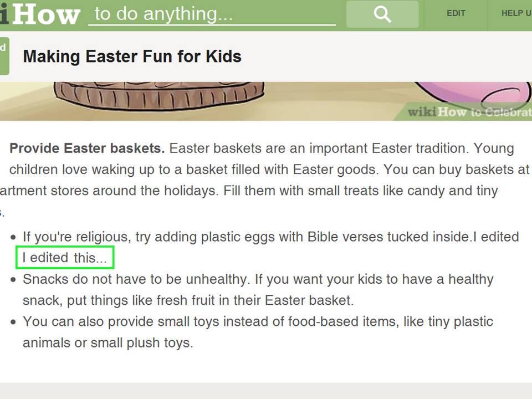This screenshot has width=532, height=399.
Task: Click the bullet about Bible verses in eggs
Action: pos(271,237)
